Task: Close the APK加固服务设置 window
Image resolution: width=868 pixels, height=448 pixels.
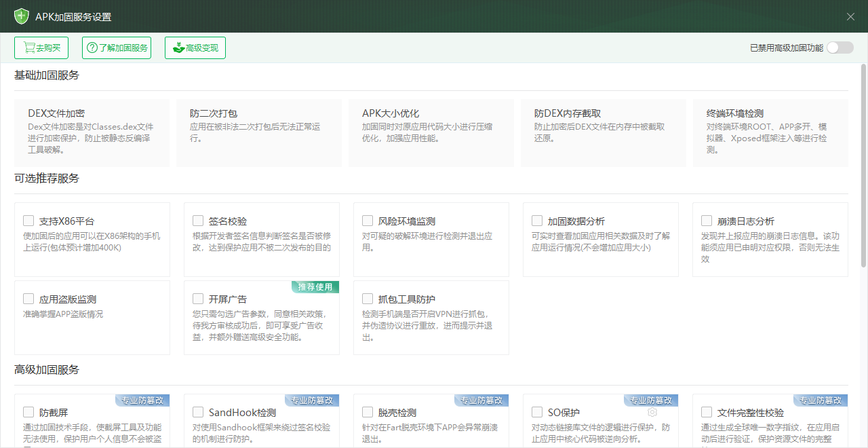Action: pos(850,16)
